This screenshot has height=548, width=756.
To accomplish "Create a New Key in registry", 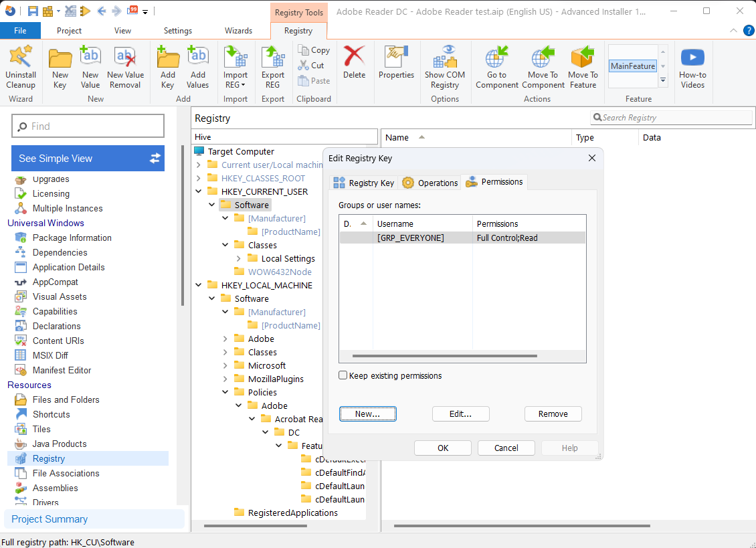I will click(60, 68).
